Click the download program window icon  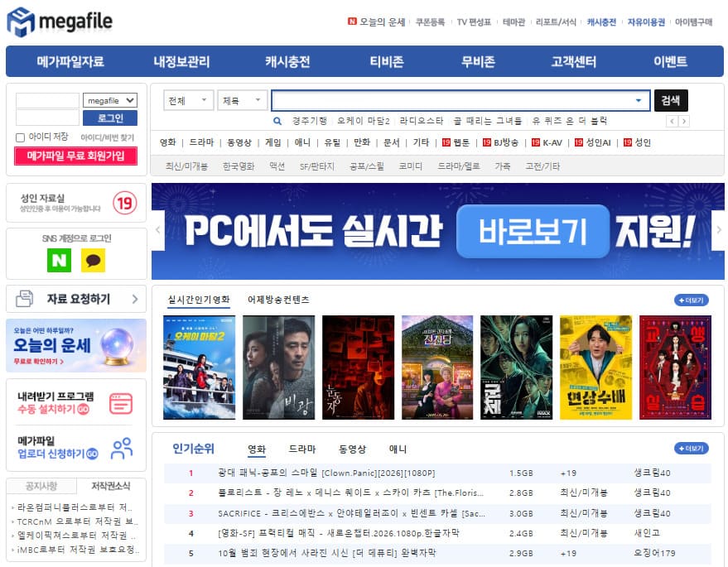pyautogui.click(x=121, y=404)
